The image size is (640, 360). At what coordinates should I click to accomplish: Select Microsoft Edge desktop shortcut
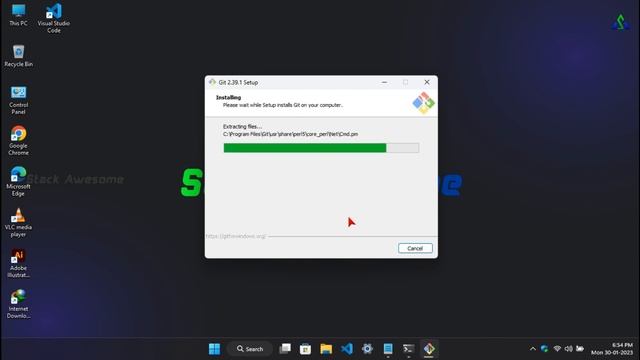(x=18, y=182)
